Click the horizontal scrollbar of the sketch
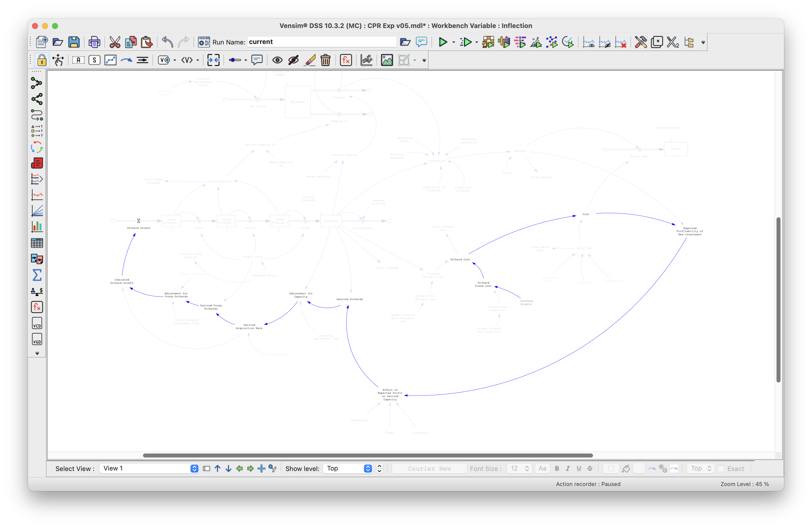The width and height of the screenshot is (812, 528). click(368, 455)
